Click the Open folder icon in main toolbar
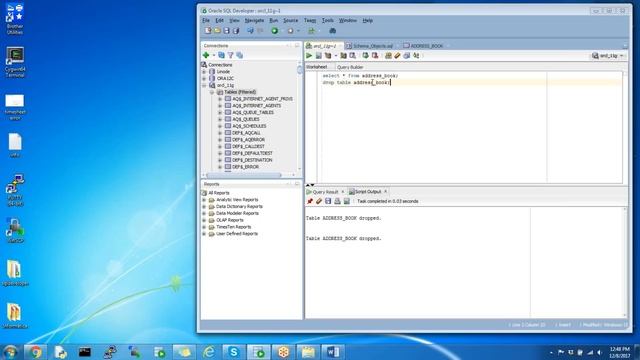 click(x=217, y=31)
